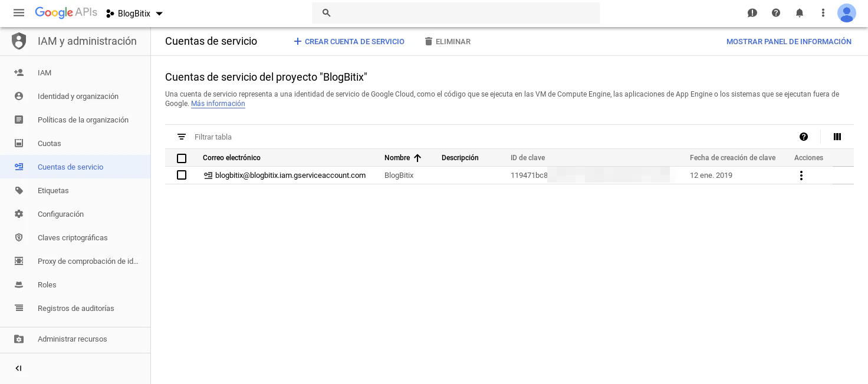This screenshot has height=384, width=868.
Task: Open the user account avatar
Action: 846,13
